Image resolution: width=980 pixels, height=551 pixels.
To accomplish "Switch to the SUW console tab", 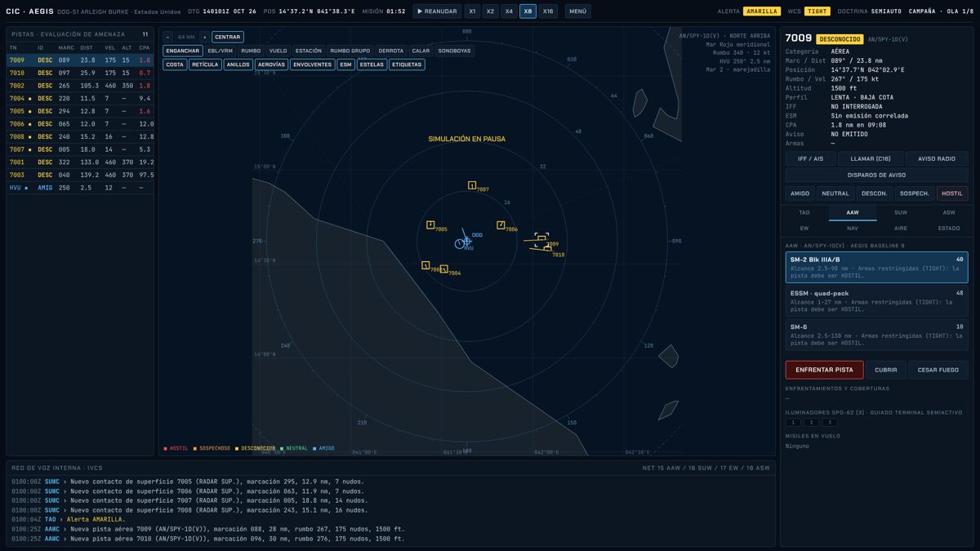I will click(x=901, y=212).
